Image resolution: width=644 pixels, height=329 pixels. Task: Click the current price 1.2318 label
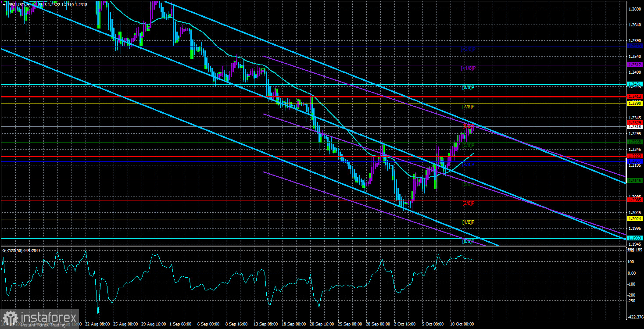click(635, 127)
